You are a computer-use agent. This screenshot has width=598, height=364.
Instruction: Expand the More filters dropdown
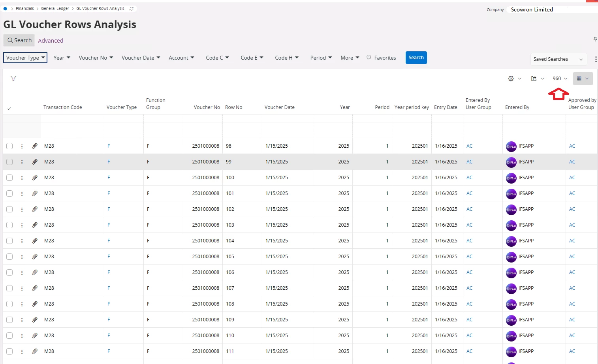point(350,58)
